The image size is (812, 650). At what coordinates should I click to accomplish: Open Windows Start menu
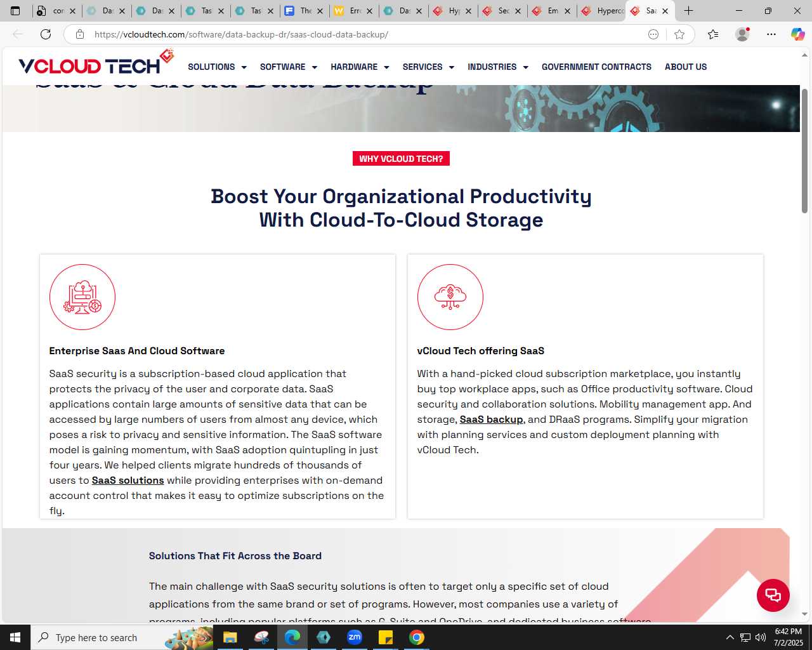pyautogui.click(x=15, y=637)
